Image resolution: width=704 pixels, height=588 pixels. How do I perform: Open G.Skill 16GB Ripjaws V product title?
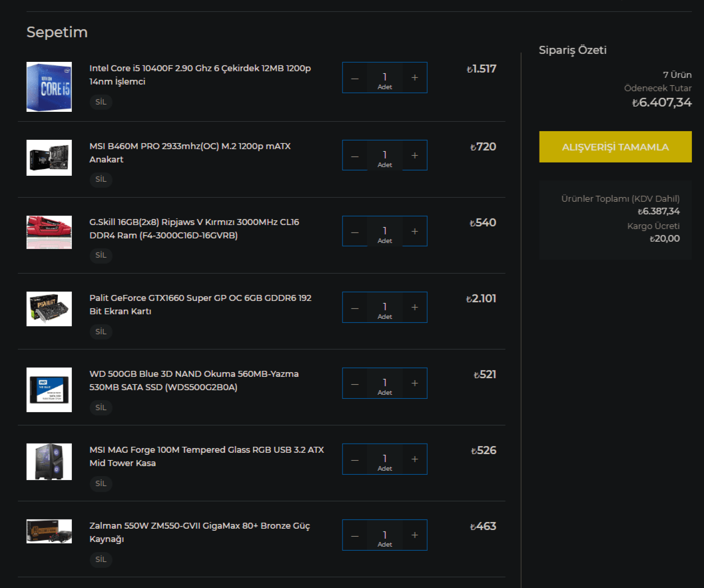coord(194,228)
